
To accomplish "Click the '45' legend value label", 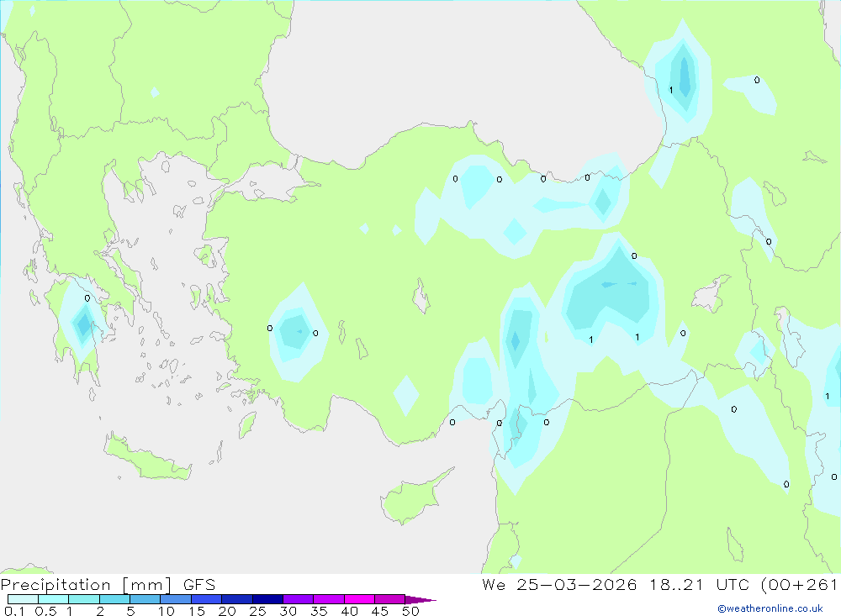I will pos(380,611).
